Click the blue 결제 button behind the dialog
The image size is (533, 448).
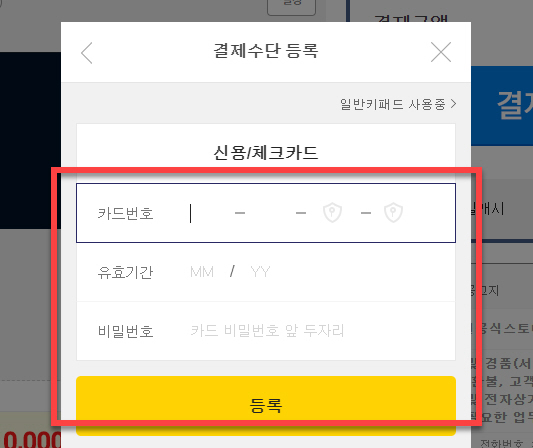502,106
